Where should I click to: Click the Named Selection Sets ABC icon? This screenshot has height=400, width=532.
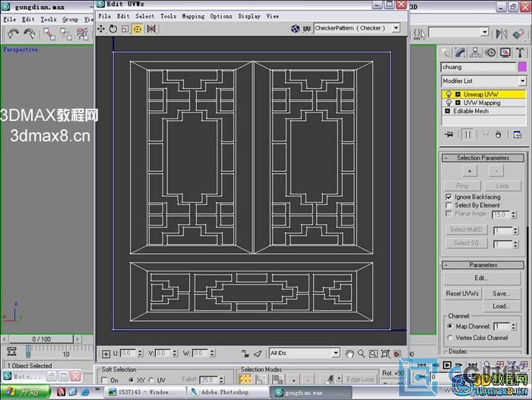[420, 34]
